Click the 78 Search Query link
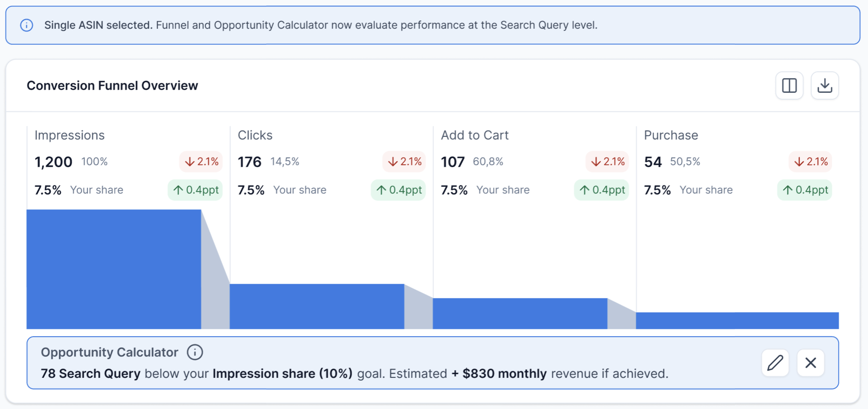Screen dimensions: 868x409 pyautogui.click(x=90, y=373)
